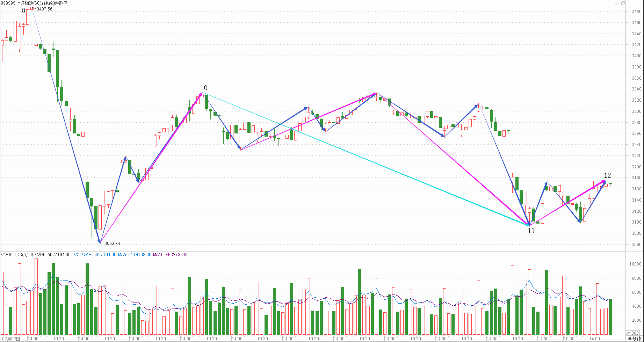Click the 3487.56 high price annotation
This screenshot has height=342, width=644.
[x=44, y=9]
